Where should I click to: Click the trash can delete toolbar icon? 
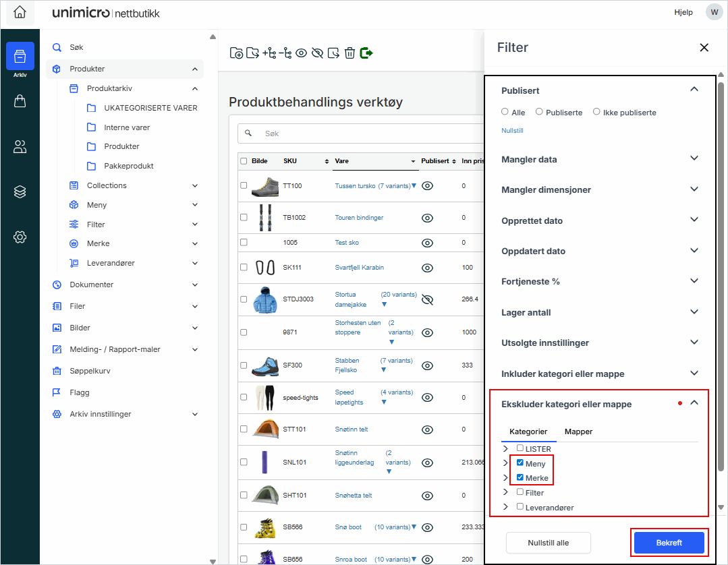pyautogui.click(x=350, y=53)
